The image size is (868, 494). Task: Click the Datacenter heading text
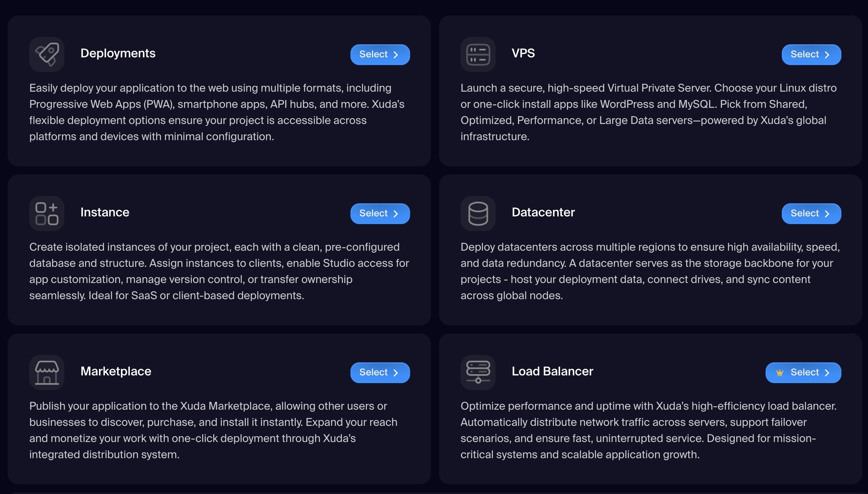tap(543, 212)
